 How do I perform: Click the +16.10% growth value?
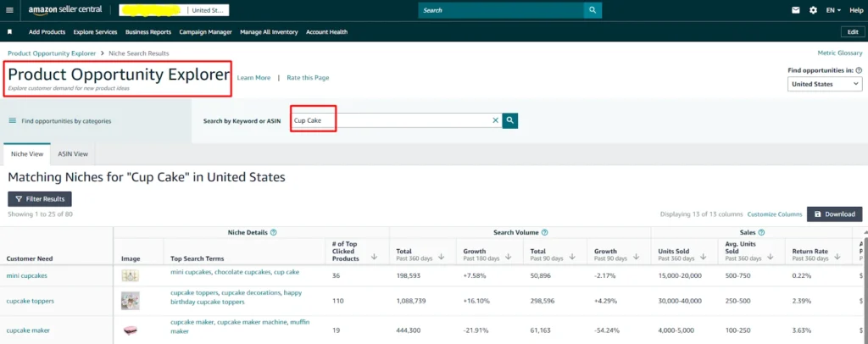click(x=475, y=301)
